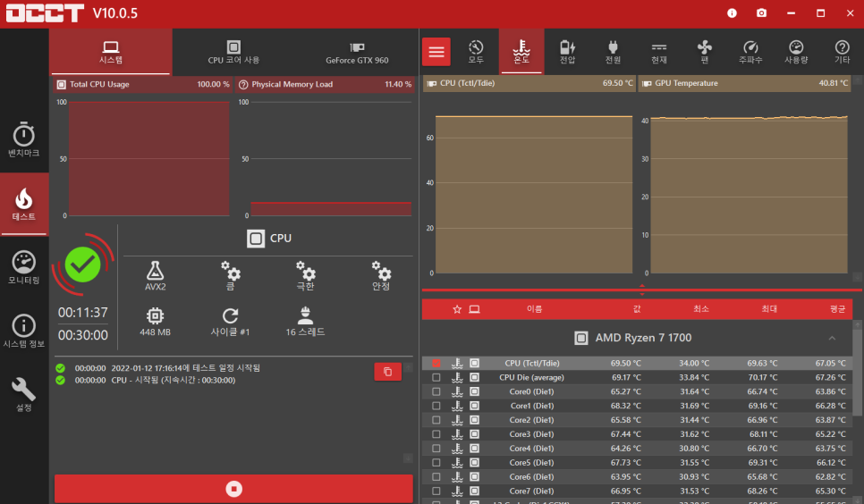This screenshot has width=864, height=504.
Task: Open the Test (flame) section
Action: pyautogui.click(x=23, y=205)
